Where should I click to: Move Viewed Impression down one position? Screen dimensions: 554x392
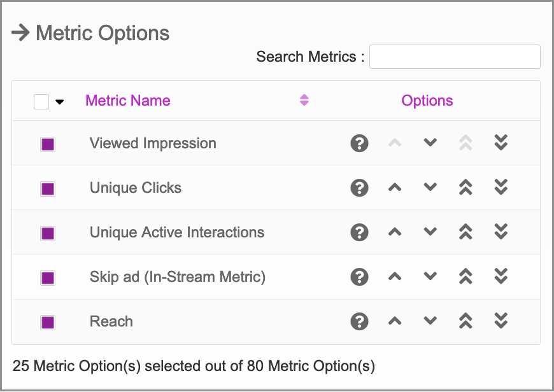pos(430,143)
